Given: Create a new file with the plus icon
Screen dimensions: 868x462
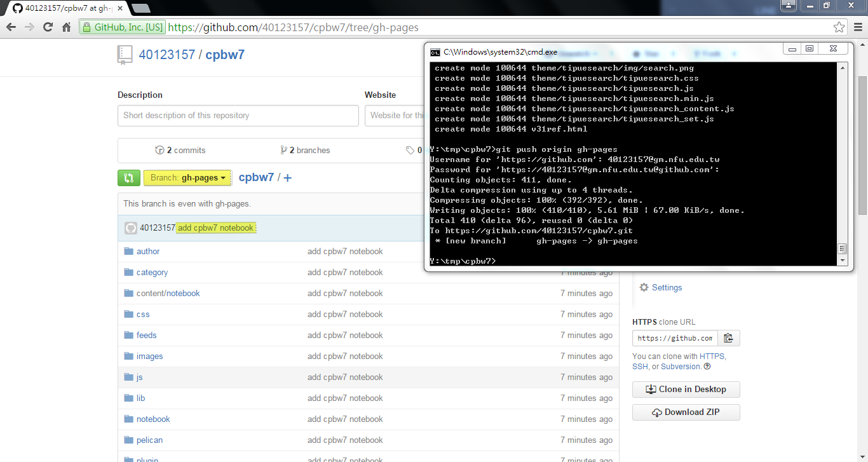Looking at the screenshot, I should click(x=288, y=178).
